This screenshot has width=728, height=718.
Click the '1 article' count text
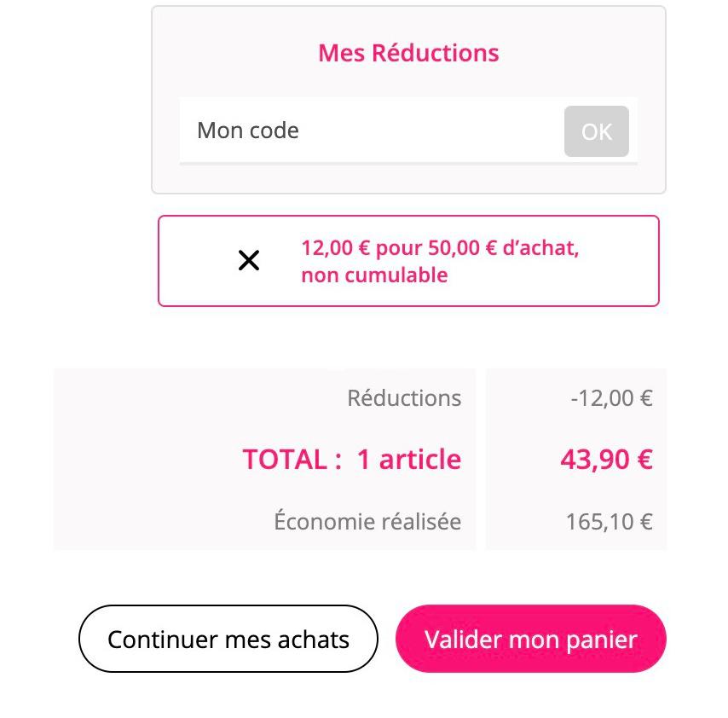(x=409, y=460)
